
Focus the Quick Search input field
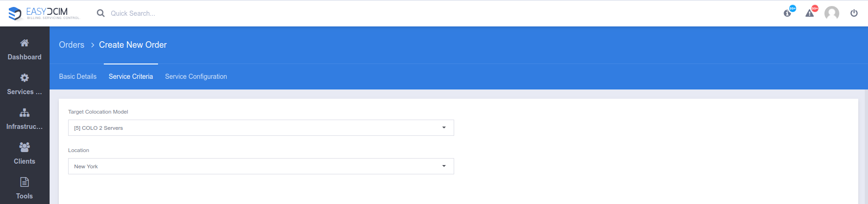pos(185,13)
